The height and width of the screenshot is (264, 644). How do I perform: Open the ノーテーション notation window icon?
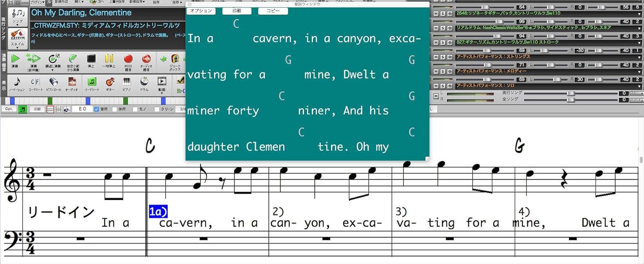(17, 83)
